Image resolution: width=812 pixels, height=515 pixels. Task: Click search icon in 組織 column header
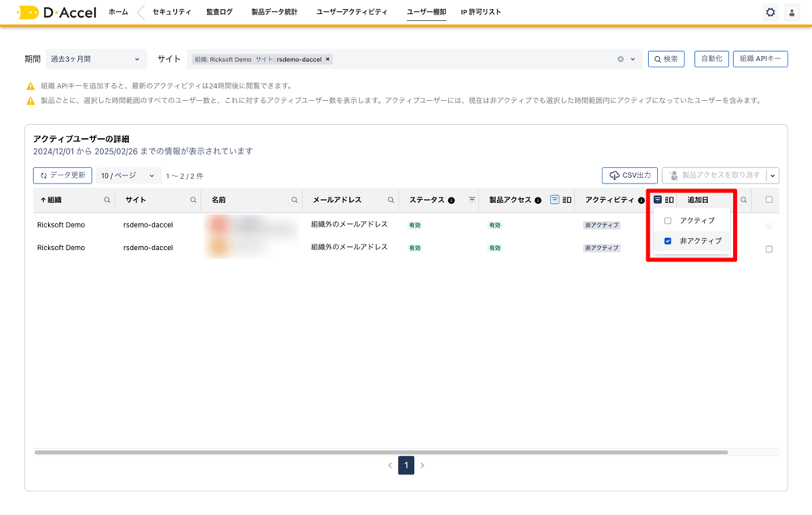click(x=106, y=200)
